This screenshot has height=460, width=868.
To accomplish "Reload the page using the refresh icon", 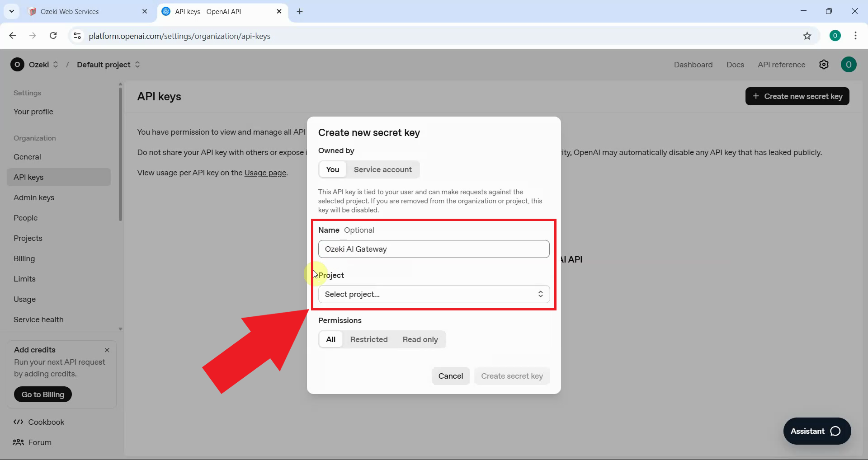I will [x=53, y=36].
